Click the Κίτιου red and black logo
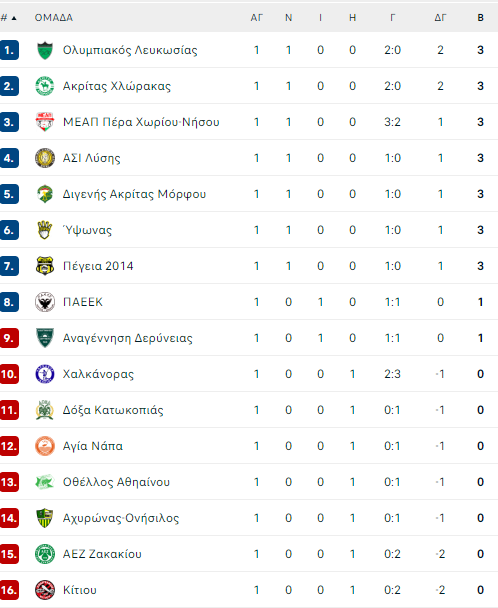498x608 pixels. tap(45, 590)
